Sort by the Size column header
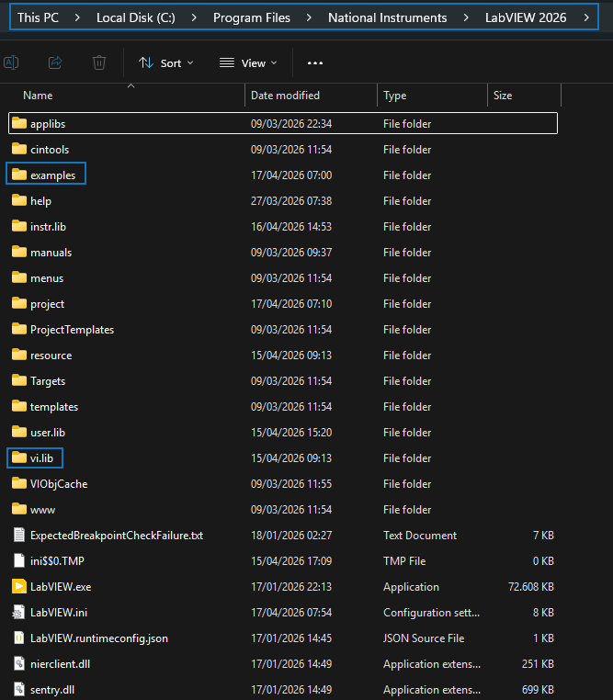This screenshot has width=613, height=700. tap(503, 96)
